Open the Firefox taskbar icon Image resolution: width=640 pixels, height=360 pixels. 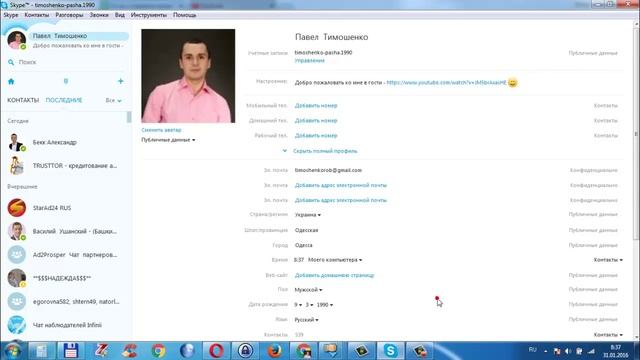click(x=274, y=351)
